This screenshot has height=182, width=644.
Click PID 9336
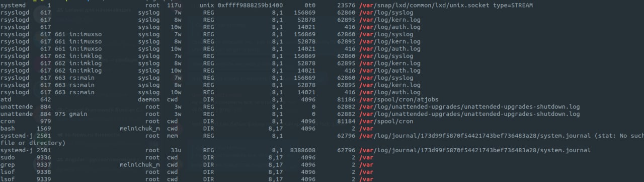(x=44, y=158)
